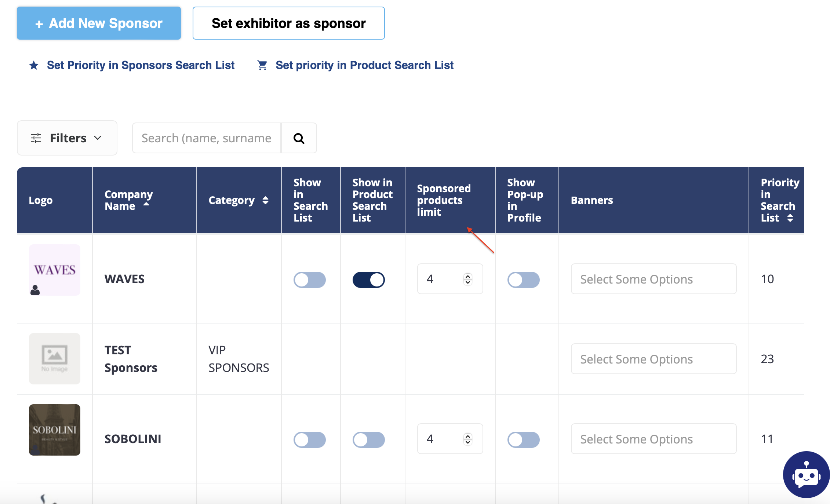Viewport: 830px width, 504px height.
Task: Click the sponsor search input field
Action: coord(206,138)
